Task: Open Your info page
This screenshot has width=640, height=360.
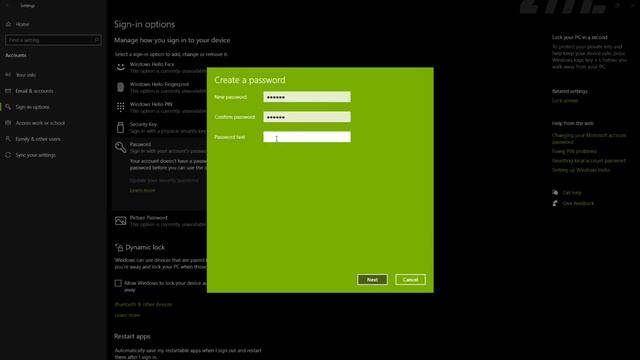Action: 26,75
